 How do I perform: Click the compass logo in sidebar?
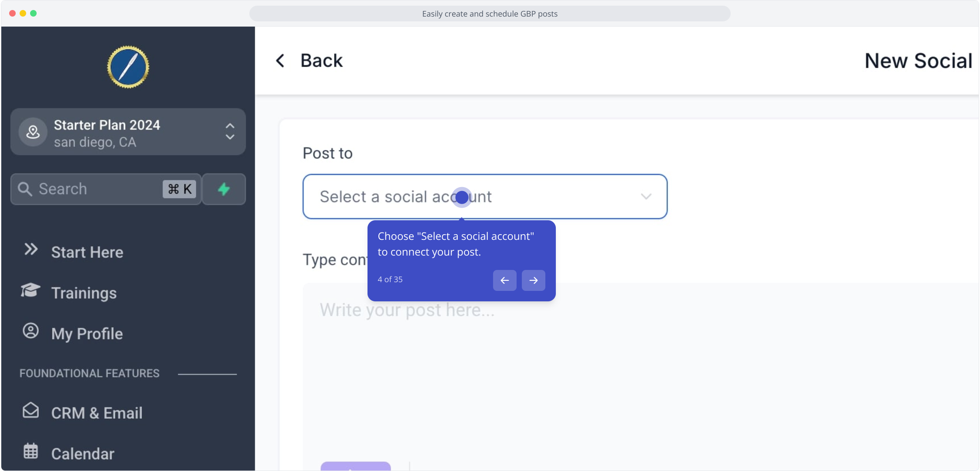[x=128, y=67]
